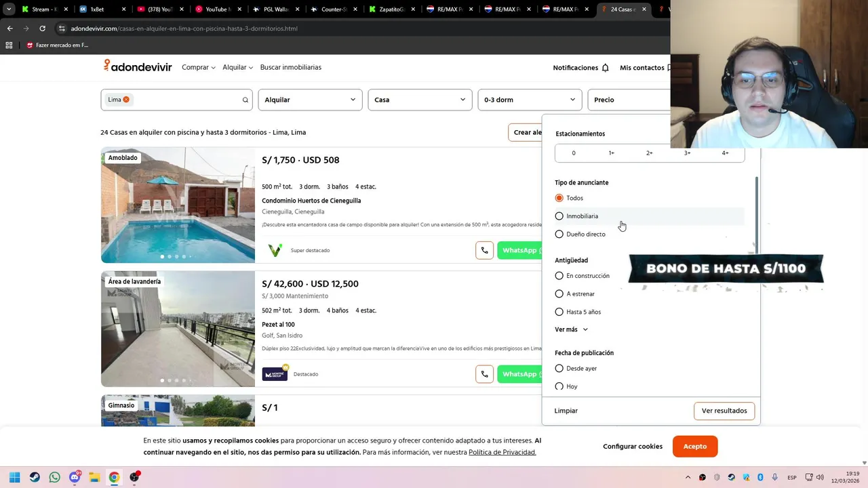Open the Cieneguilla pool photo thumbnail

point(178,205)
